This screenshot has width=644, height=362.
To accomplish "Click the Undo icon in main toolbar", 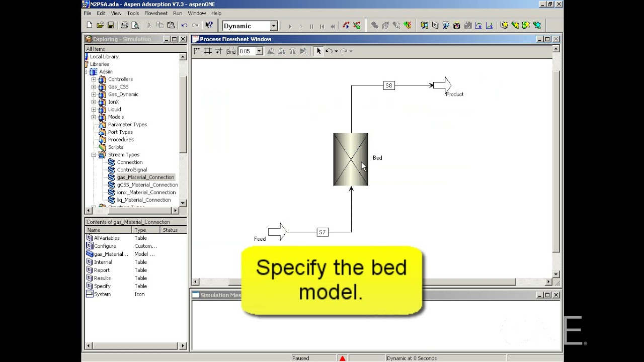I will coord(184,26).
